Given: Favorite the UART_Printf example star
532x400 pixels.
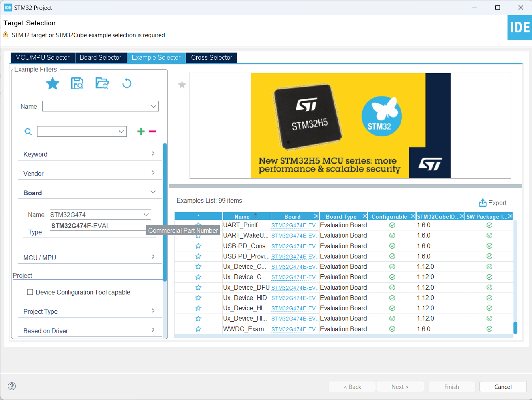Looking at the screenshot, I should [x=198, y=225].
